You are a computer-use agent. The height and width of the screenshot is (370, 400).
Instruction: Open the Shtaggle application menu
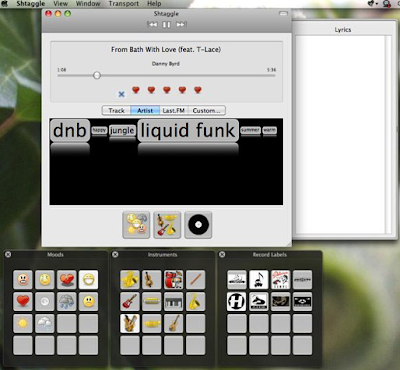click(x=31, y=4)
